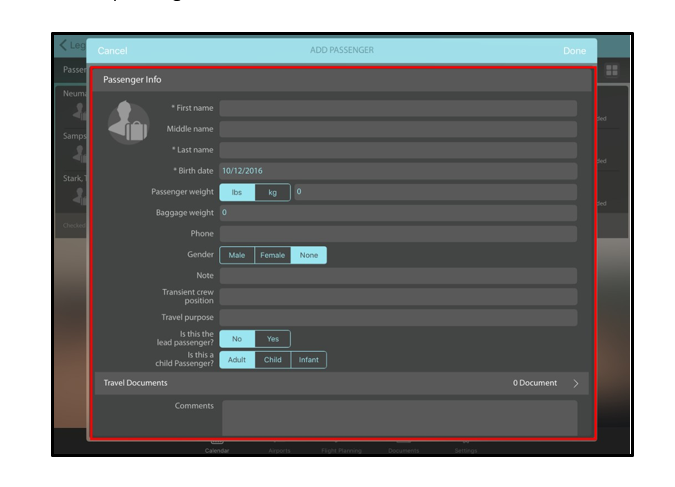Select lbs as passenger weight unit
Image resolution: width=675 pixels, height=487 pixels.
[237, 192]
